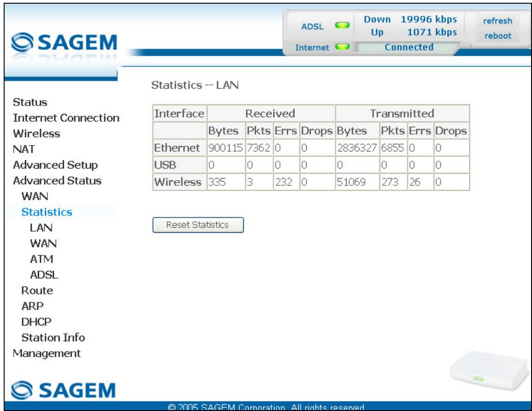The width and height of the screenshot is (532, 411).
Task: Go to the NAT menu section
Action: click(24, 149)
